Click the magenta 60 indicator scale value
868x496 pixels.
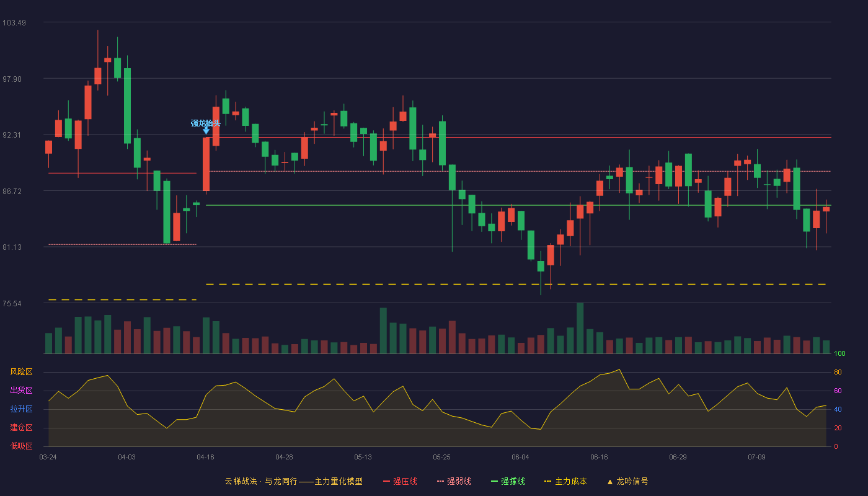838,391
